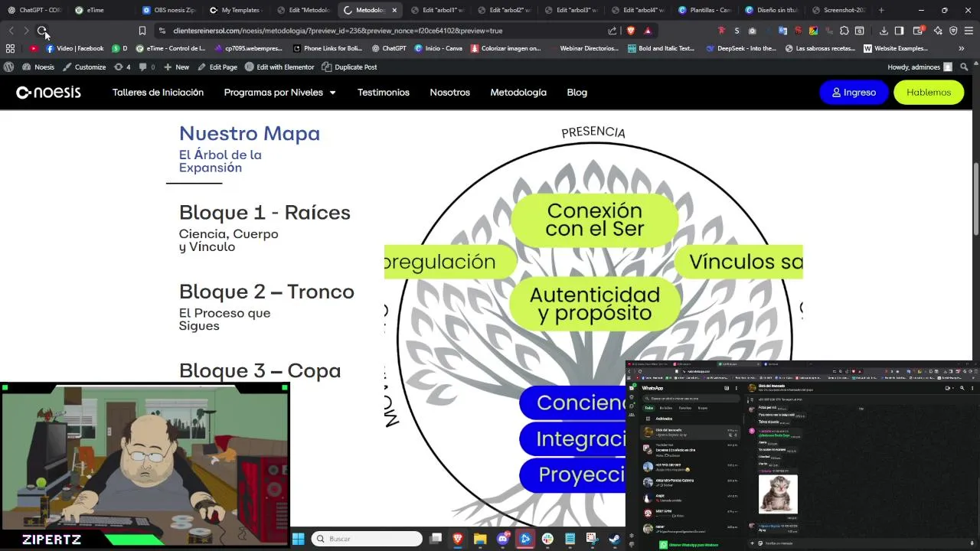
Task: Open the Blog nav item
Action: tap(577, 92)
